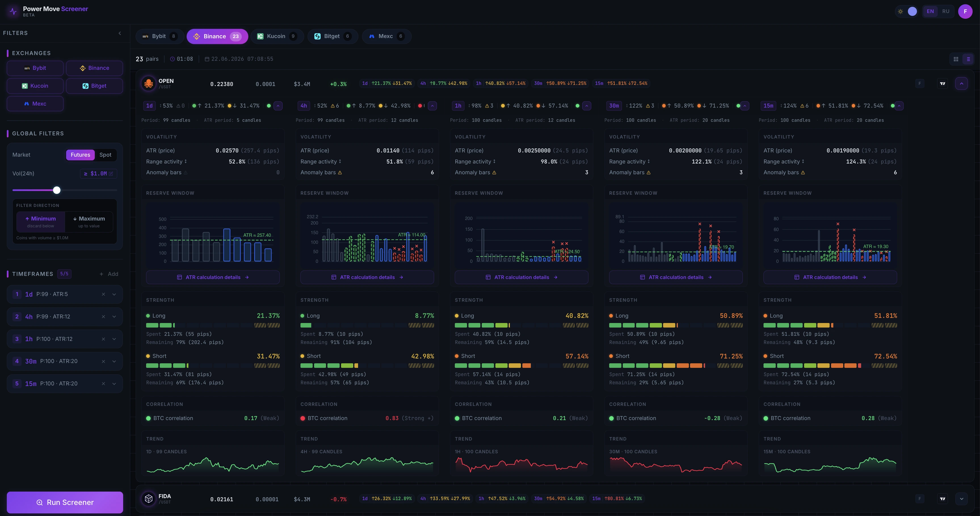
Task: Open ATR calculation details for 15m
Action: 830,277
